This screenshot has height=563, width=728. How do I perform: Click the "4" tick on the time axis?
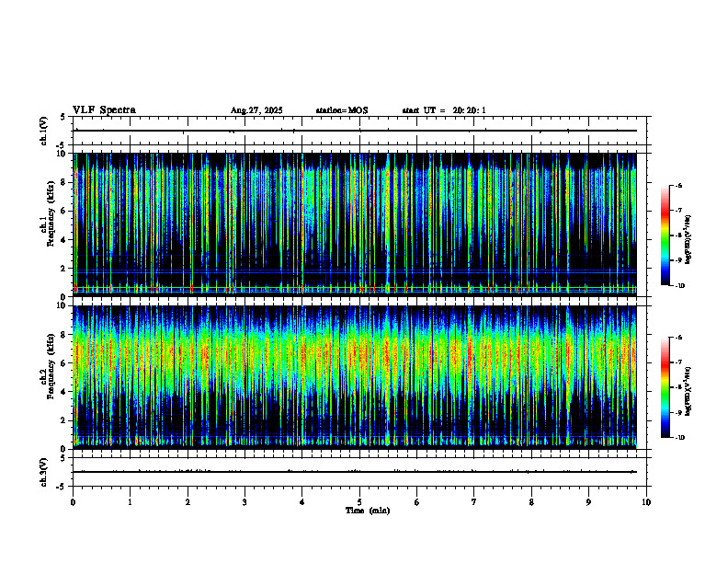(x=302, y=502)
